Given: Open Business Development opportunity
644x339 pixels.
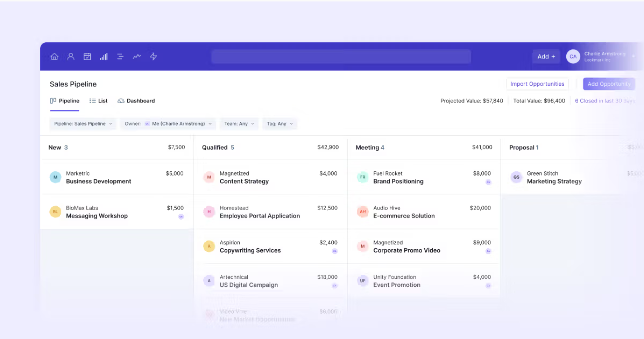Looking at the screenshot, I should (99, 181).
